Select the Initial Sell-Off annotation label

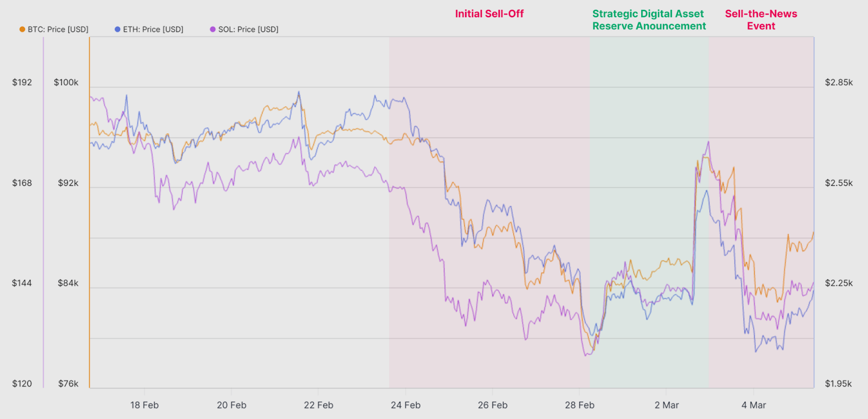tap(489, 14)
